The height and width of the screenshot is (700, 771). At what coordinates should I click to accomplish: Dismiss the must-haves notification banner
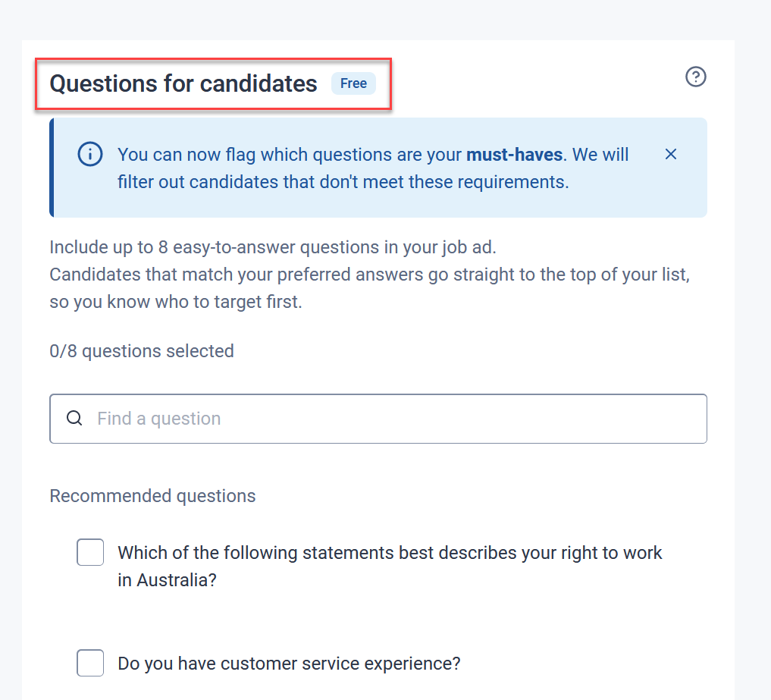pos(670,155)
